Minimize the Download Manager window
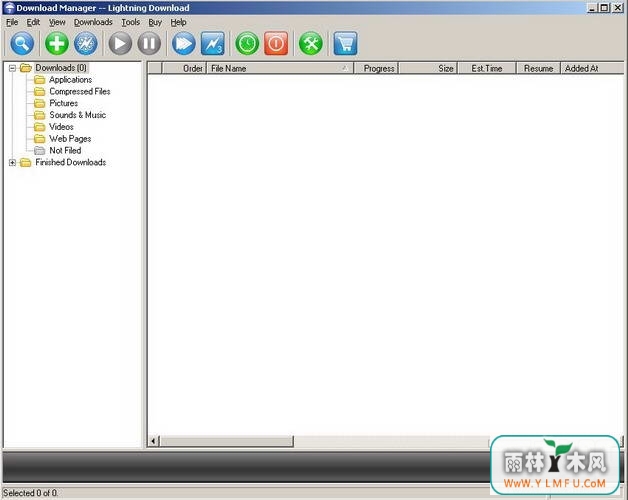The height and width of the screenshot is (500, 628). point(592,8)
